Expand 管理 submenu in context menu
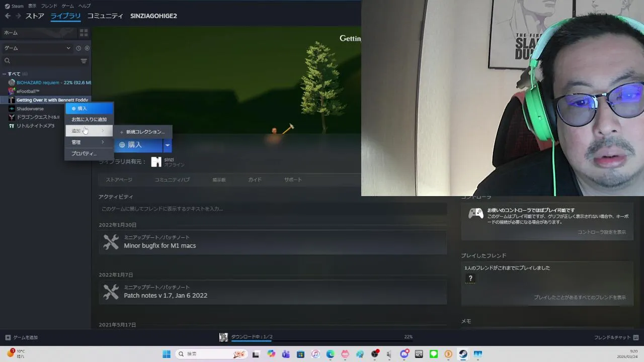644x362 pixels. tap(89, 142)
